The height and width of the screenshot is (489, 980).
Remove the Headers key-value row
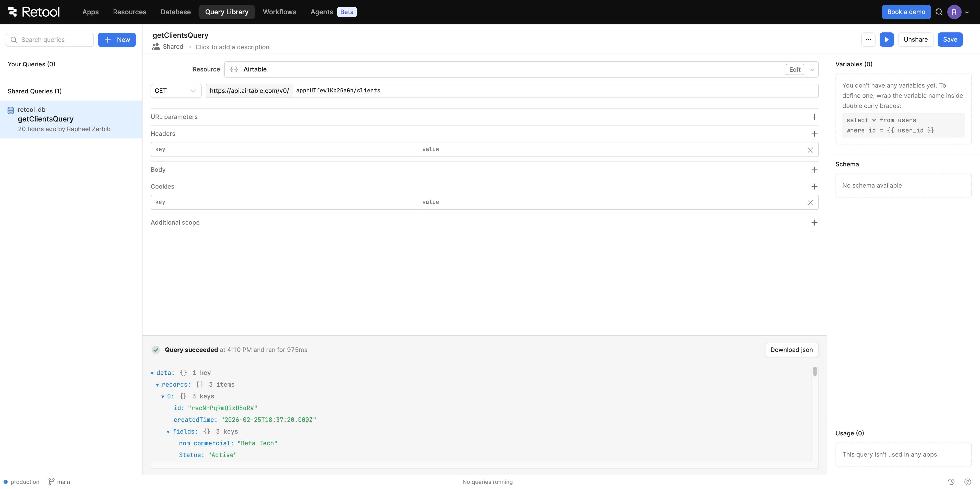point(810,150)
